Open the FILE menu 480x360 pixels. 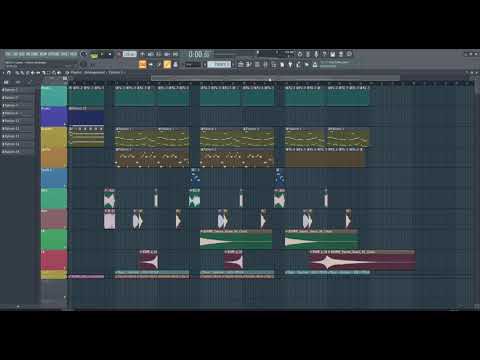click(x=8, y=54)
